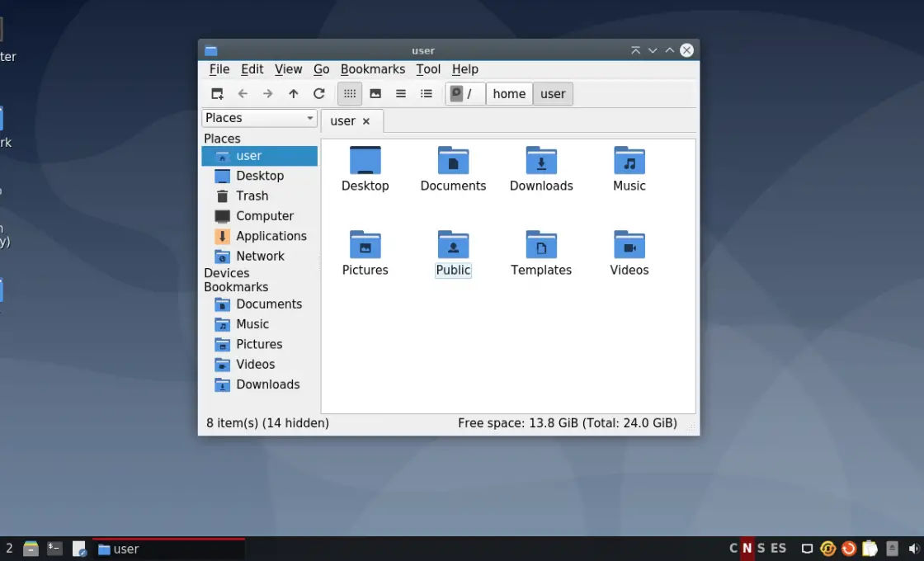Select user in Places sidebar

click(259, 156)
